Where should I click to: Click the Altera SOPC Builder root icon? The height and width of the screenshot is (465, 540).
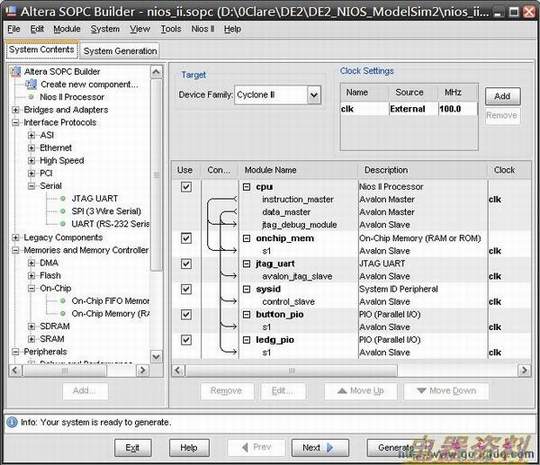(15, 71)
